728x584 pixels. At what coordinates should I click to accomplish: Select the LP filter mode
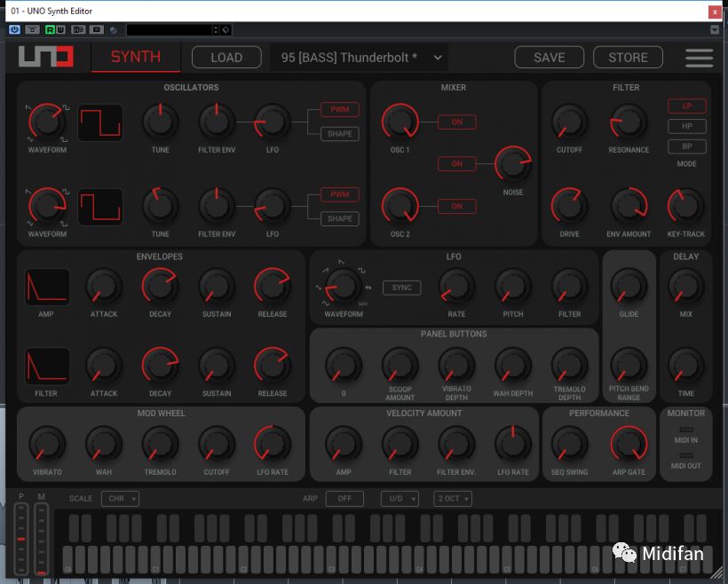(686, 106)
